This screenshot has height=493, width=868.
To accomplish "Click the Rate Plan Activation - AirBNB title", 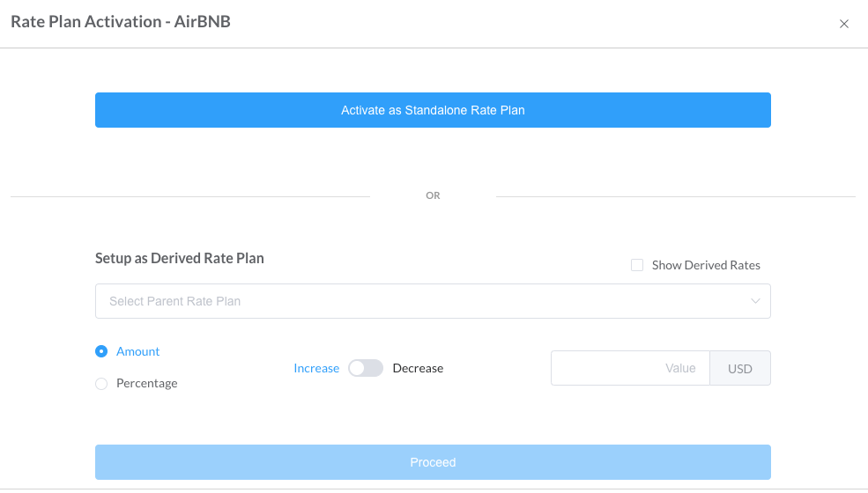I will point(121,22).
